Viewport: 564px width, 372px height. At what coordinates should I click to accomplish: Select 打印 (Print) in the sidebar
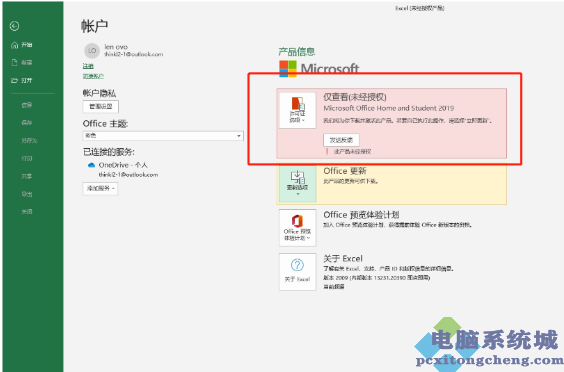[27, 158]
